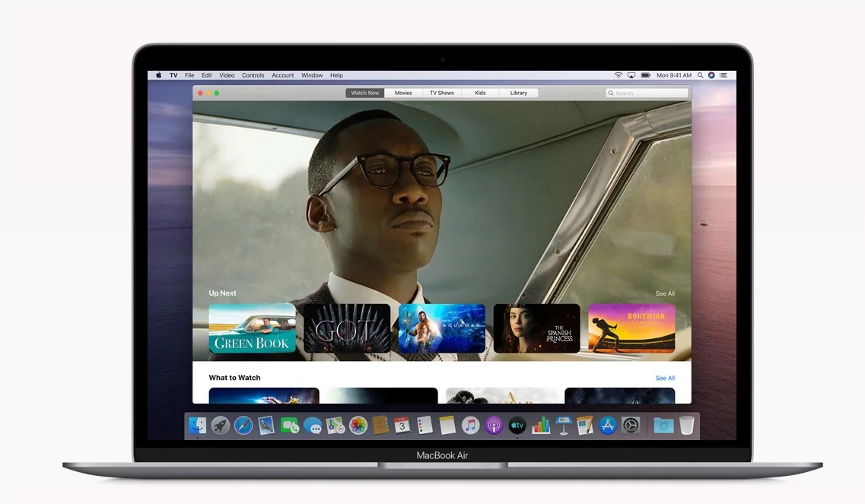
Task: Open Calendar icon showing 3
Action: 402,425
